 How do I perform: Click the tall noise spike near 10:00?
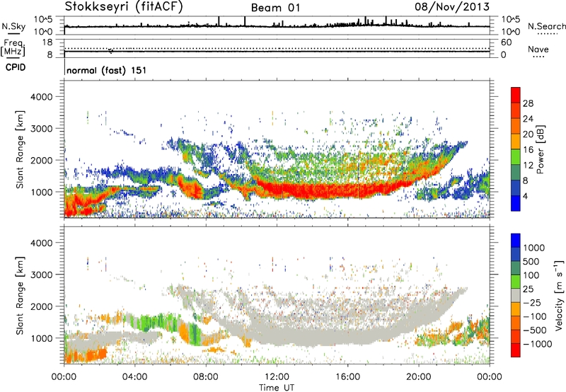tap(245, 21)
